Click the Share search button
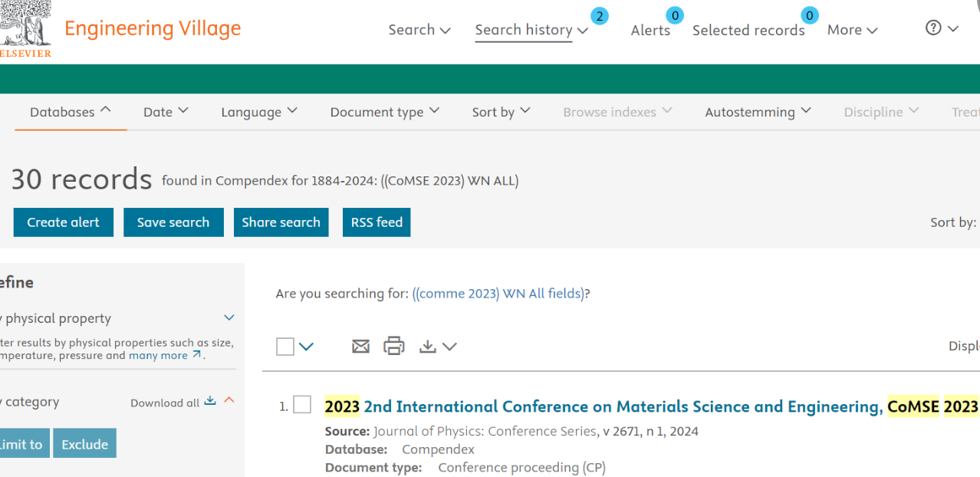980x477 pixels. point(281,222)
